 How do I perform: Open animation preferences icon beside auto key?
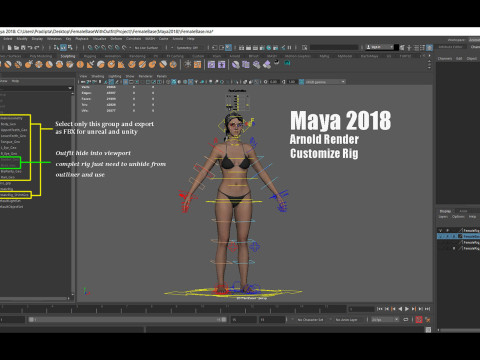(x=428, y=320)
